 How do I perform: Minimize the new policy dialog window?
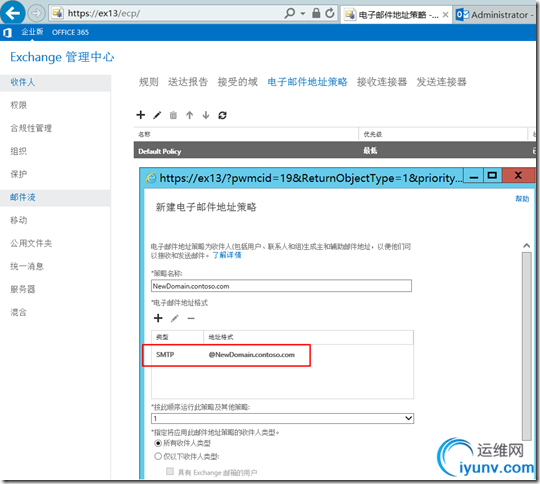474,176
